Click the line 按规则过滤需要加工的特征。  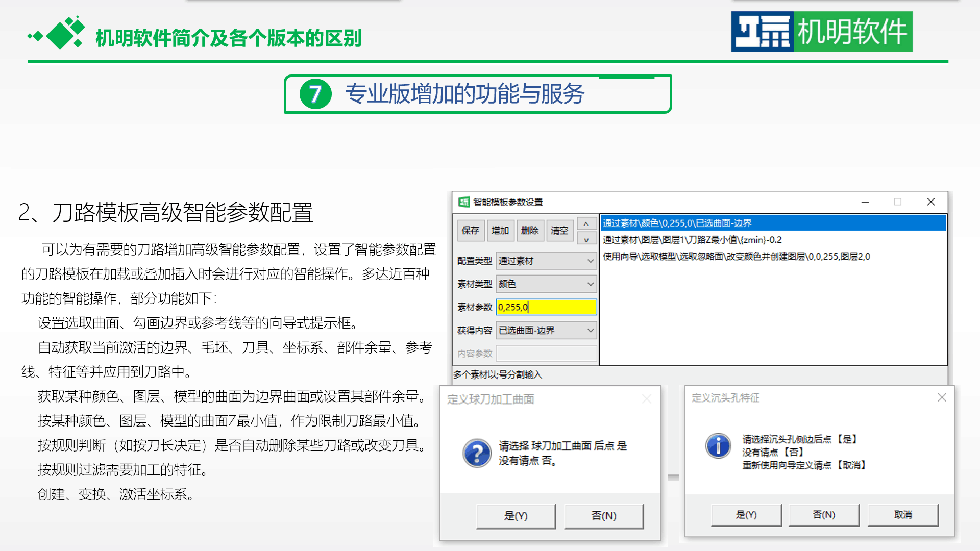125,470
